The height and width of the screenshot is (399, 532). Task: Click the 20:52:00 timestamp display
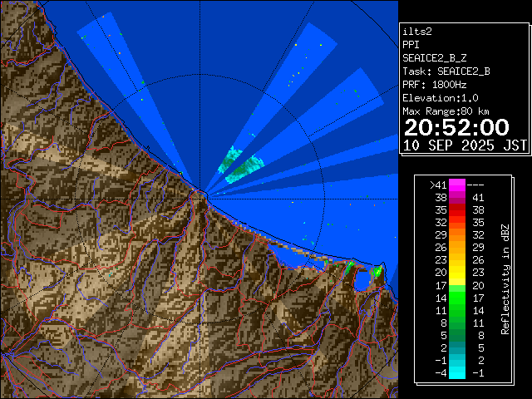(x=456, y=127)
